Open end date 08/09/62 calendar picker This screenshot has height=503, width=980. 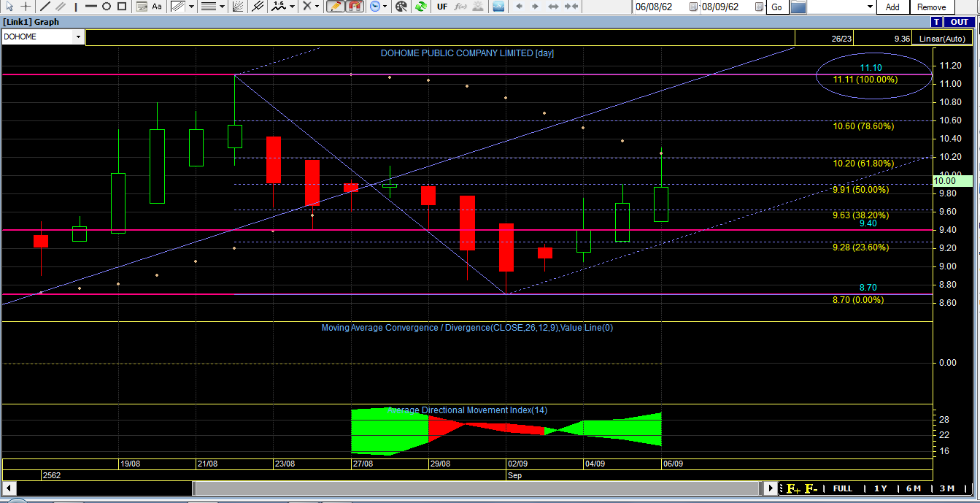[x=759, y=7]
